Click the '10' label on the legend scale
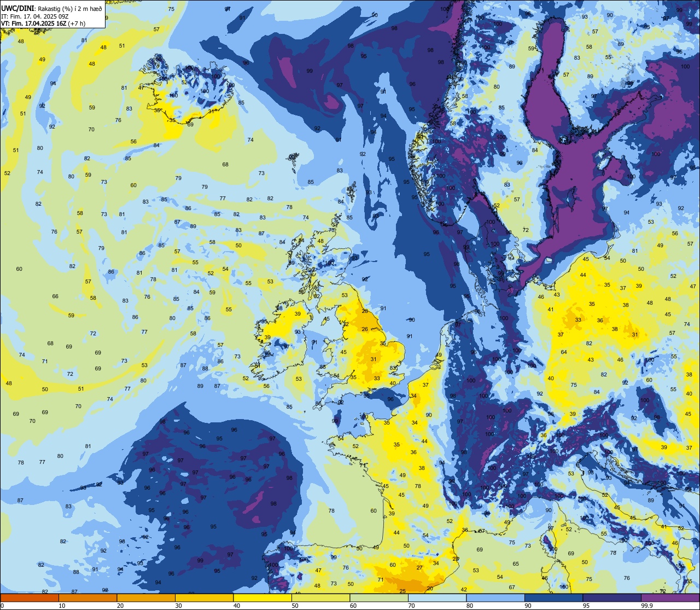Screen dimensions: 700x610 tap(62, 606)
